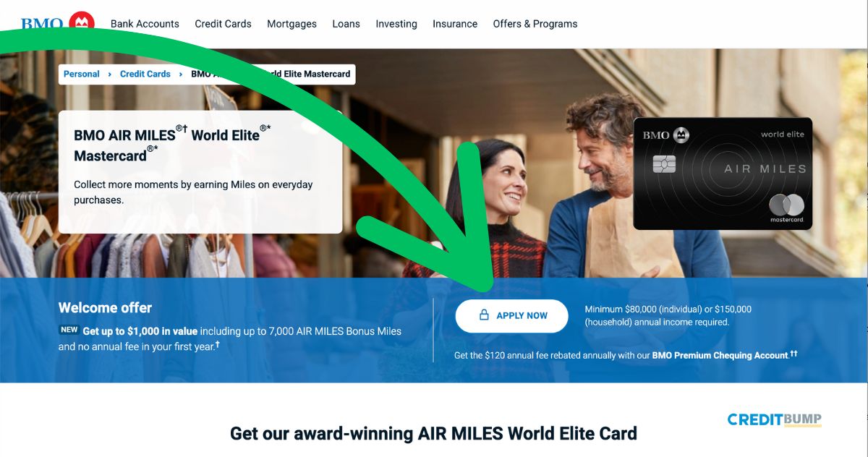Click the chip on the credit card image
The image size is (868, 457).
point(664,163)
